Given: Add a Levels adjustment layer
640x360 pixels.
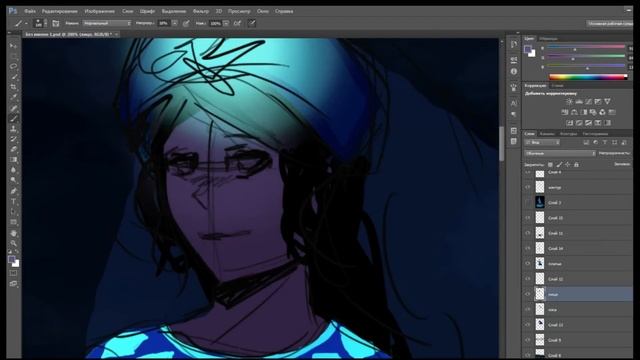Looking at the screenshot, I should click(579, 102).
